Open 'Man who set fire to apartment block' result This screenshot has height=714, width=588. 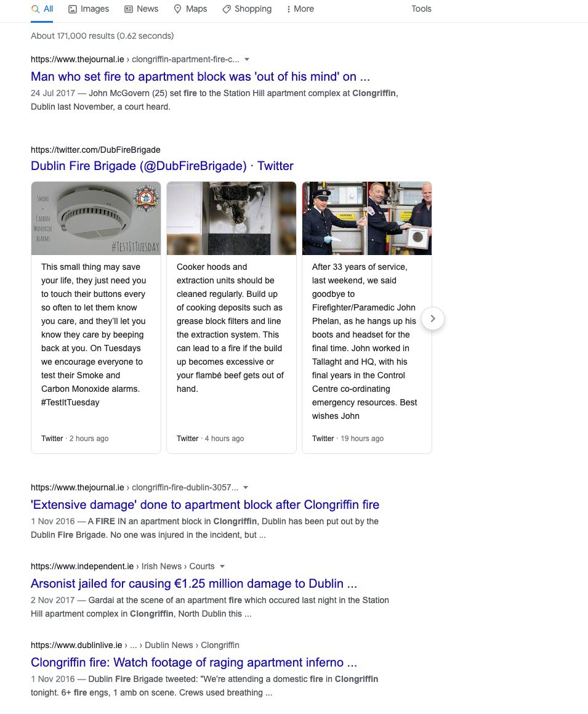pyautogui.click(x=200, y=76)
